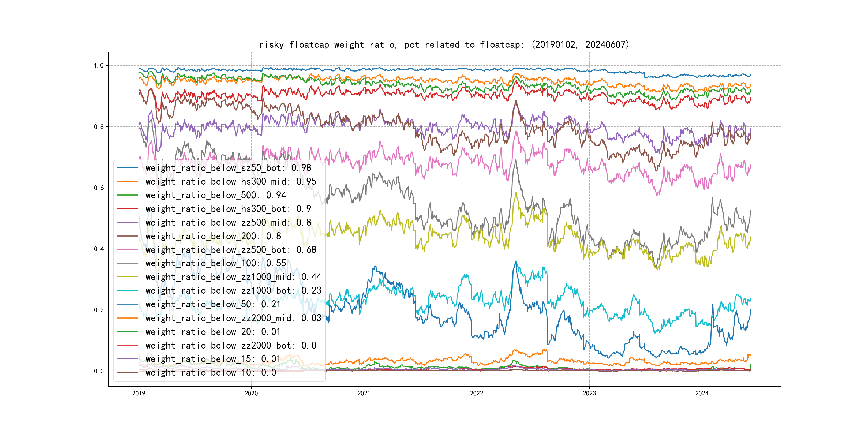The image size is (868, 434).
Task: Click legend entry weight_ratio_below_zz2000_mid
Action: pyautogui.click(x=233, y=318)
